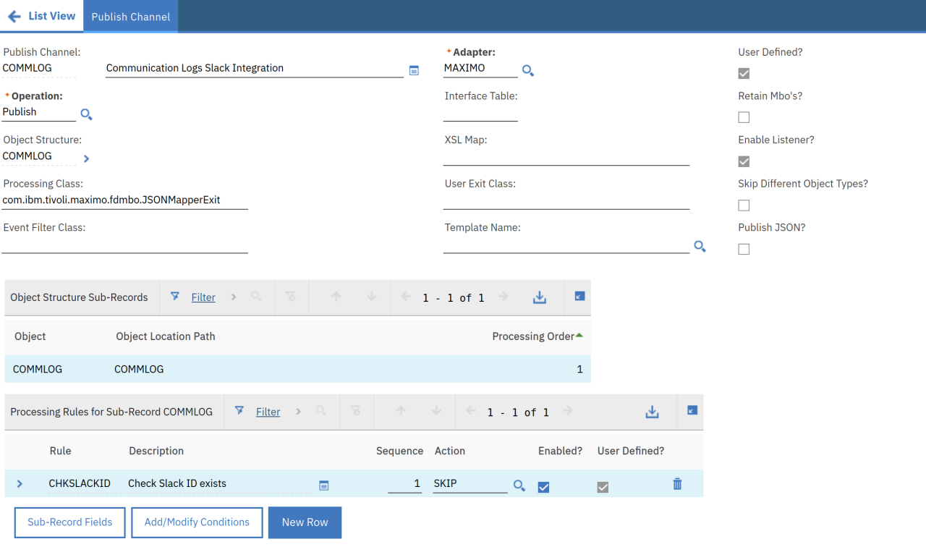Click New Row button

pos(305,522)
